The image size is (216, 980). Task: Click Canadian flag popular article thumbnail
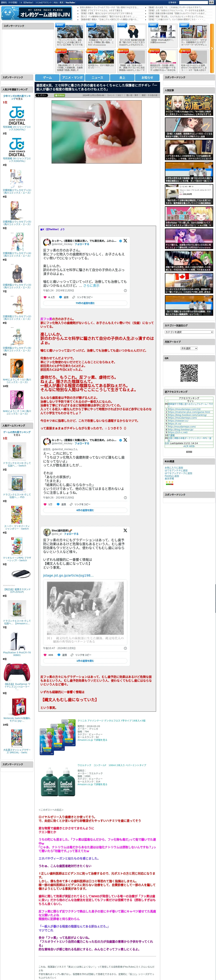click(189, 283)
